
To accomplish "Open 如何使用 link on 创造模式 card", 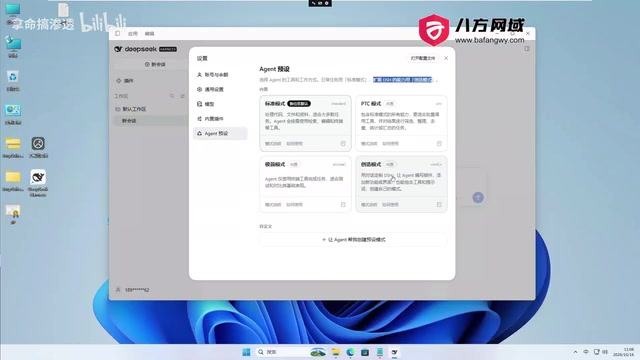I will tap(390, 204).
